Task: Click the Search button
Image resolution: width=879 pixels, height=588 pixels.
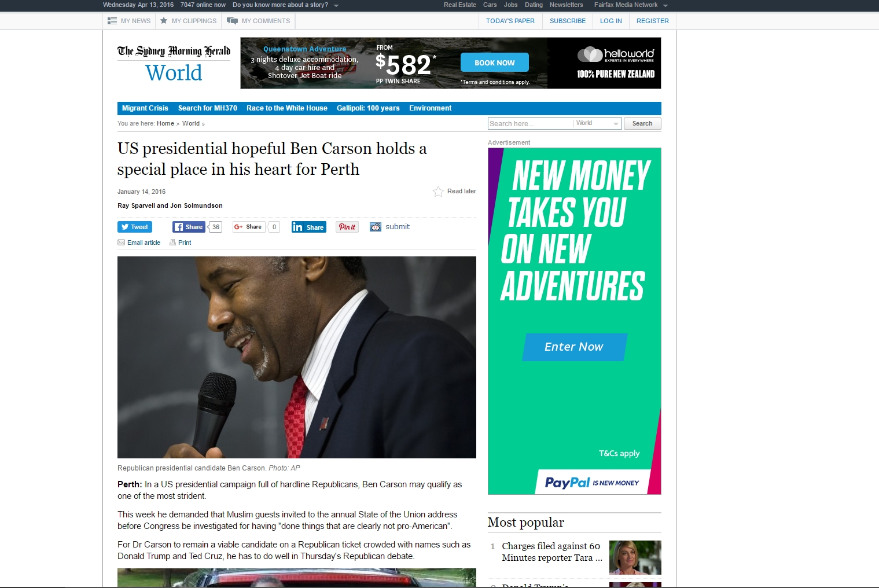Action: 642,123
